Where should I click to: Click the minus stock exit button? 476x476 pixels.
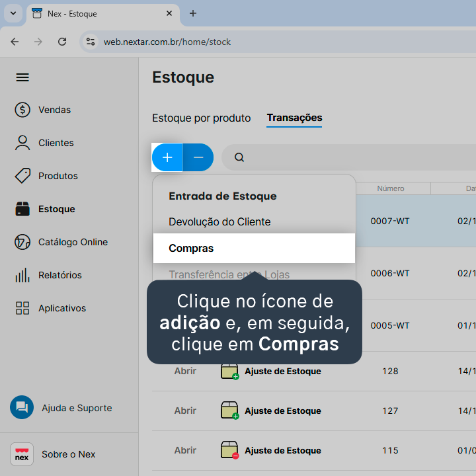pos(198,157)
